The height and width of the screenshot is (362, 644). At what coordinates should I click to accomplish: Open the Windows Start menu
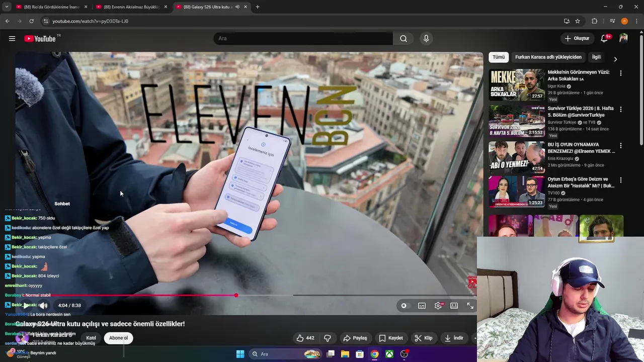[x=240, y=354]
